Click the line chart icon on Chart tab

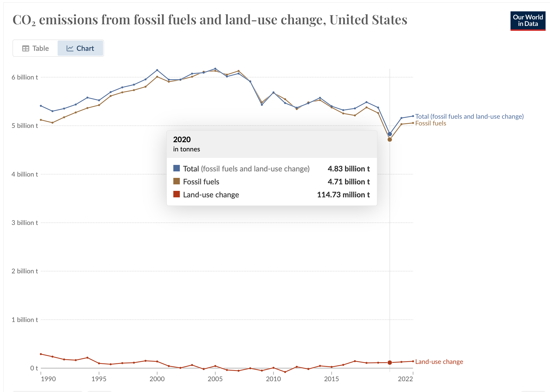pyautogui.click(x=70, y=48)
